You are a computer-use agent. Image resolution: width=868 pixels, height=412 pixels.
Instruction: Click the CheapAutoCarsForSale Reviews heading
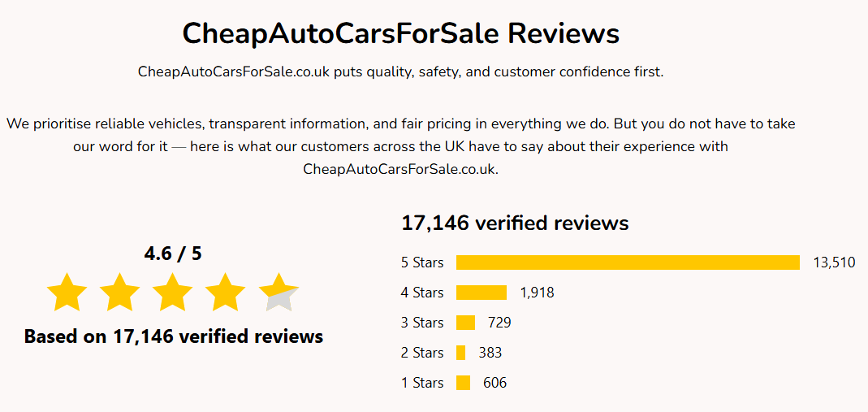tap(400, 34)
